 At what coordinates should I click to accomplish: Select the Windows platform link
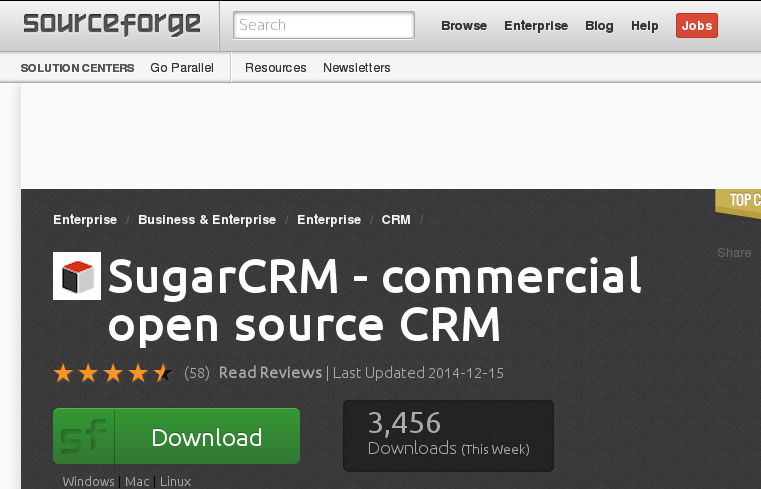88,482
